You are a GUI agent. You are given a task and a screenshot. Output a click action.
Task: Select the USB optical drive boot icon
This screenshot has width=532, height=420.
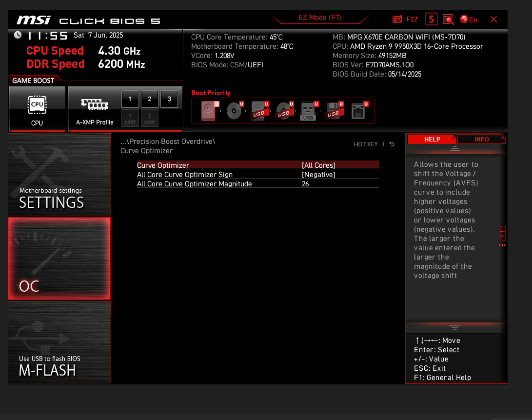pos(285,111)
